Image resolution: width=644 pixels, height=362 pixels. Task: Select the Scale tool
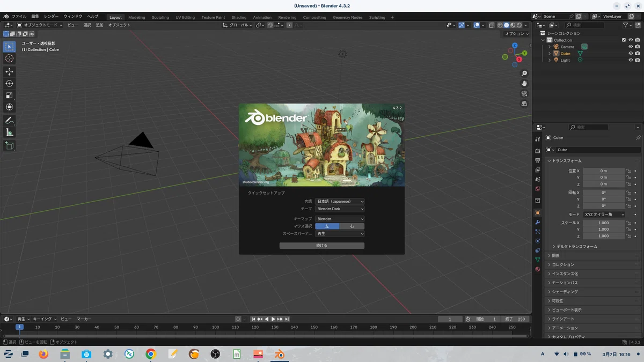[9, 95]
